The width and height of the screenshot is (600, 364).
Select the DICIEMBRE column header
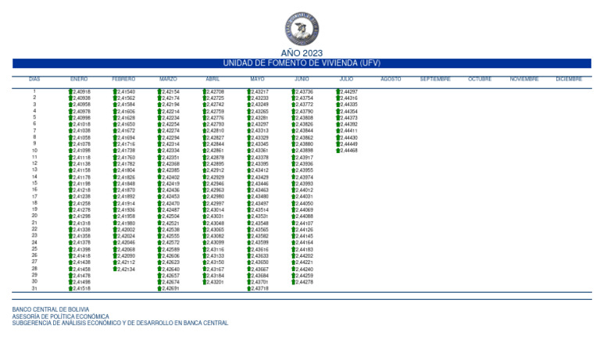[x=569, y=79]
